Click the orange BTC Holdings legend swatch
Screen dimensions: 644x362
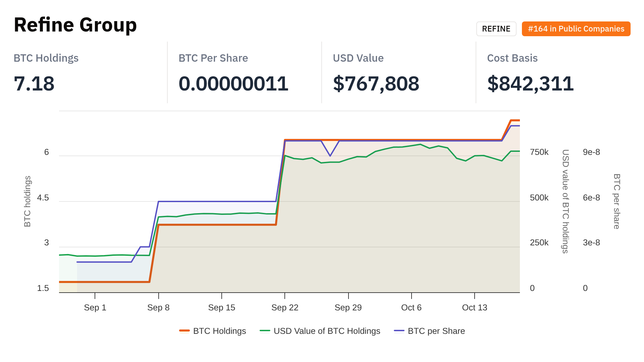pyautogui.click(x=184, y=331)
